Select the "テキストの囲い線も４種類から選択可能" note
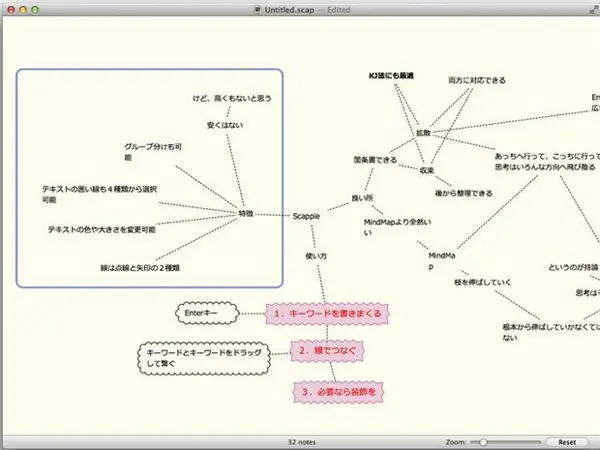600x450 pixels. point(99,194)
